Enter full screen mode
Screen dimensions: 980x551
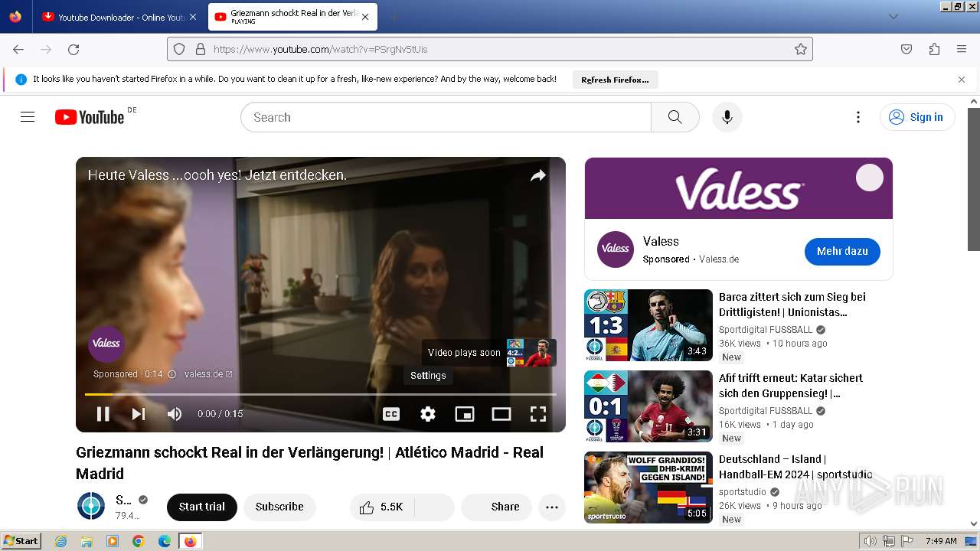point(538,414)
